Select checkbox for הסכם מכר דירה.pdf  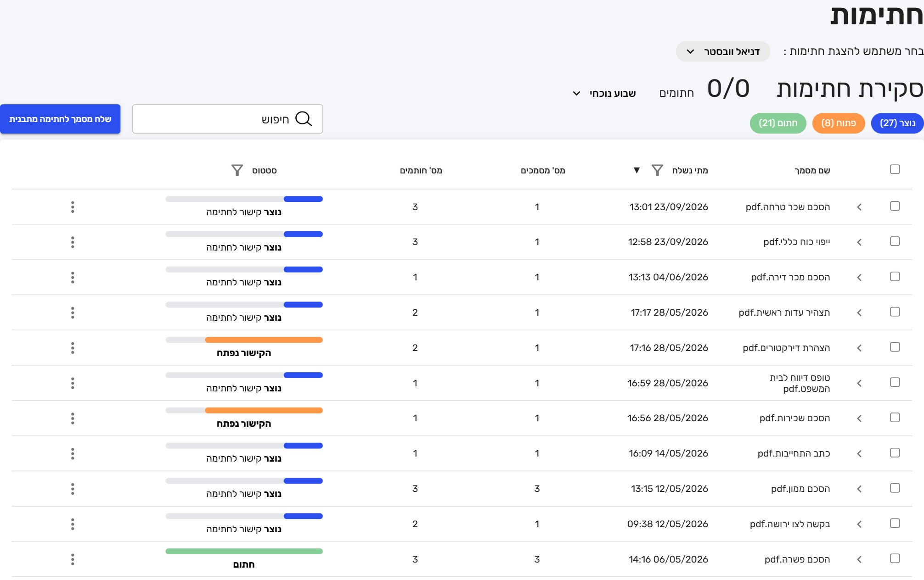click(895, 276)
